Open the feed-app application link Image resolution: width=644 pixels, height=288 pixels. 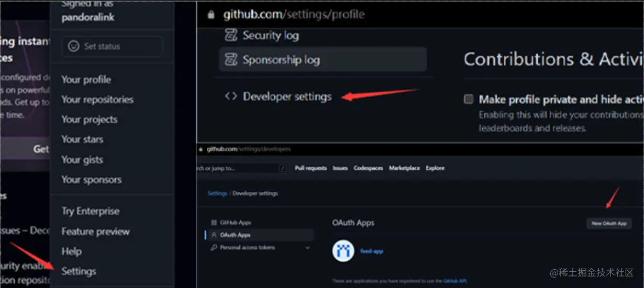[x=372, y=251]
